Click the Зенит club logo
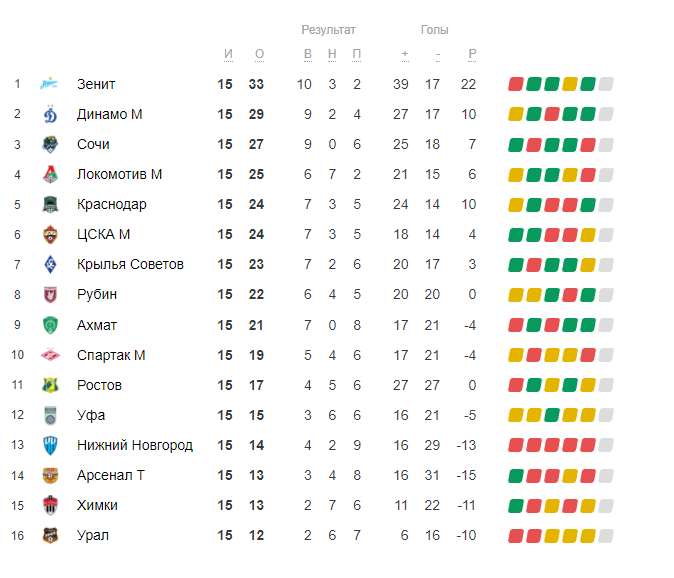Viewport: 674px width, 578px height. coord(50,84)
